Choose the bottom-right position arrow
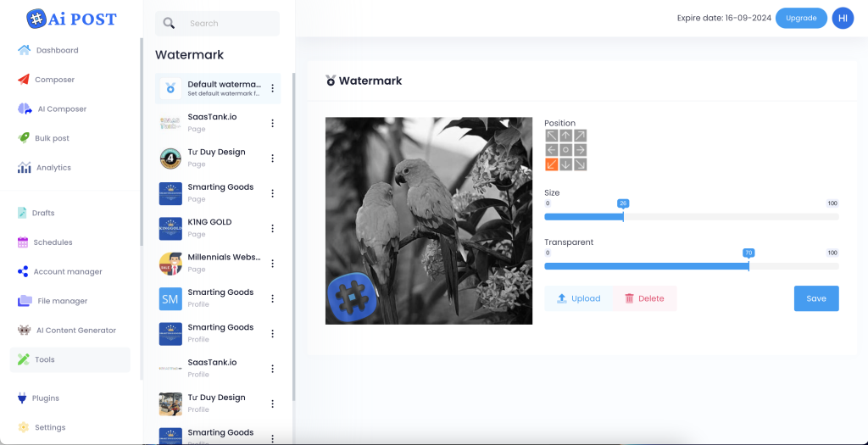Viewport: 868px width, 445px height. click(x=581, y=164)
